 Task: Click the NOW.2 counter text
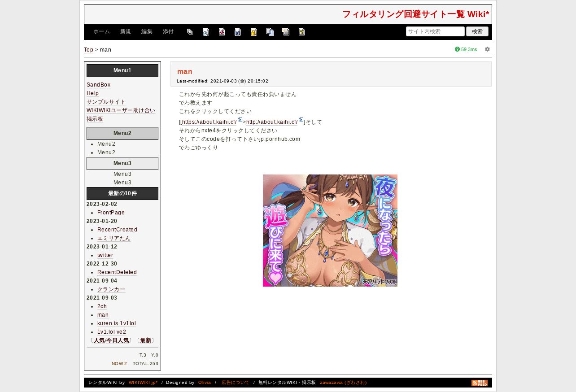pos(119,364)
